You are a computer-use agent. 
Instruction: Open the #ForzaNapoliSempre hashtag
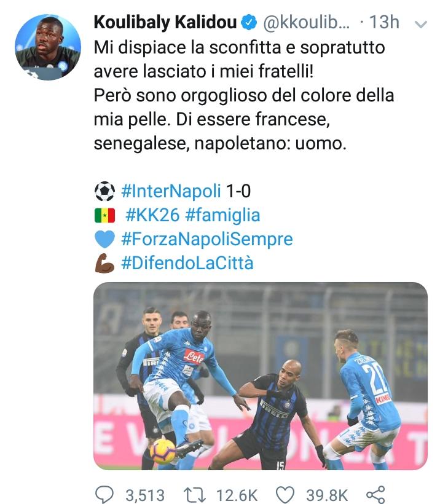point(207,239)
